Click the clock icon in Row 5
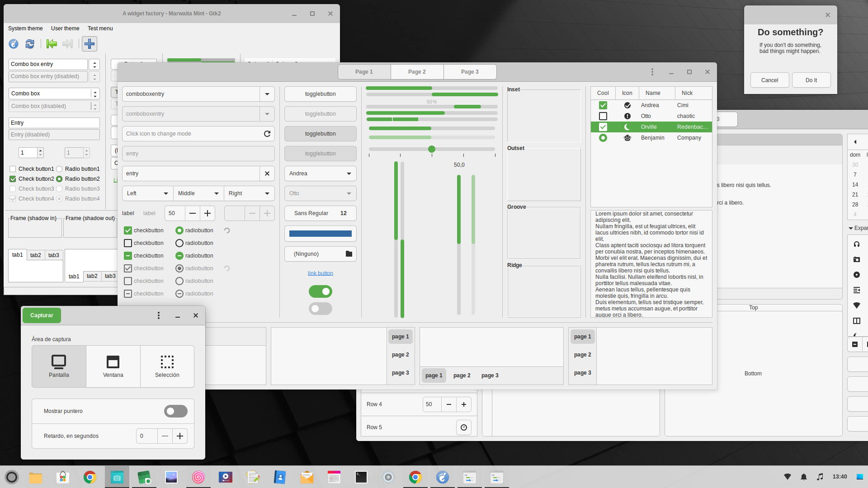868x488 pixels. (464, 427)
